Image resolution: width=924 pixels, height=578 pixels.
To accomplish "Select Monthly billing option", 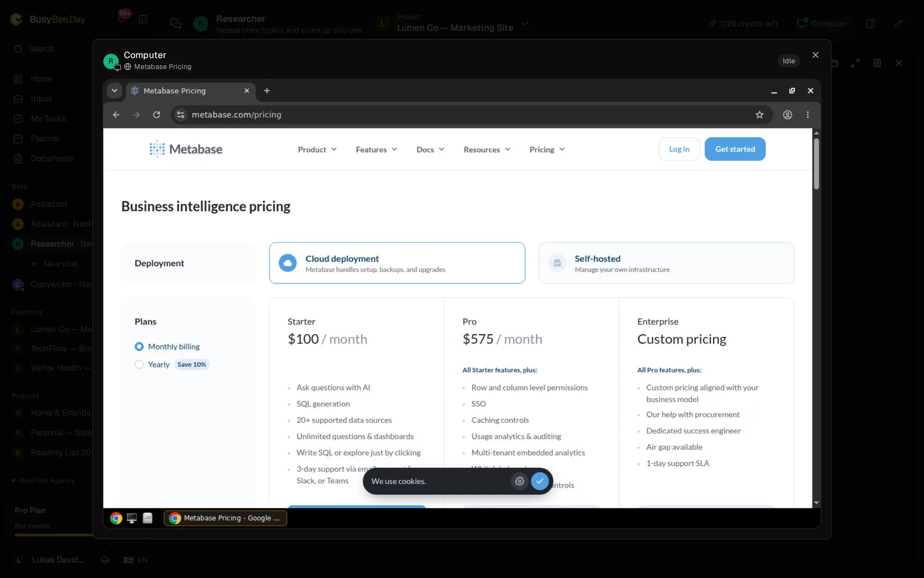I will (167, 346).
